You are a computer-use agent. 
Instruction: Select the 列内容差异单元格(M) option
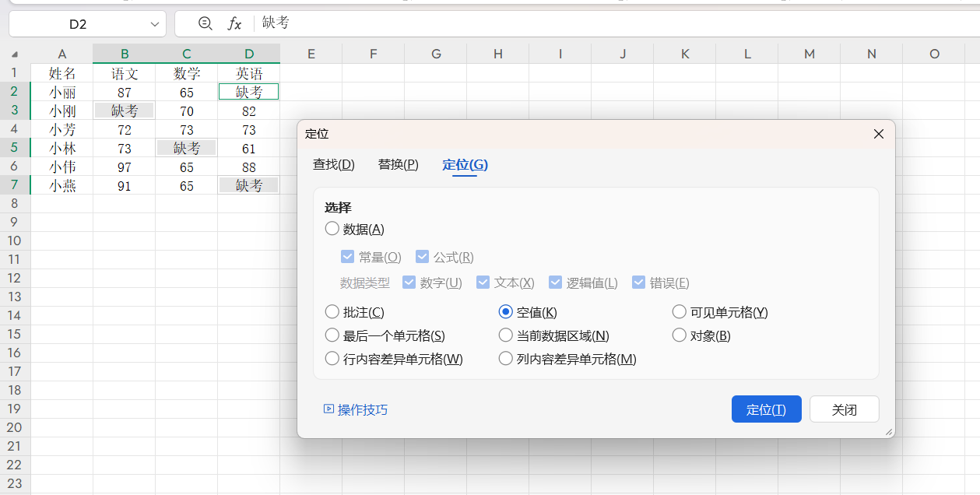coord(505,359)
